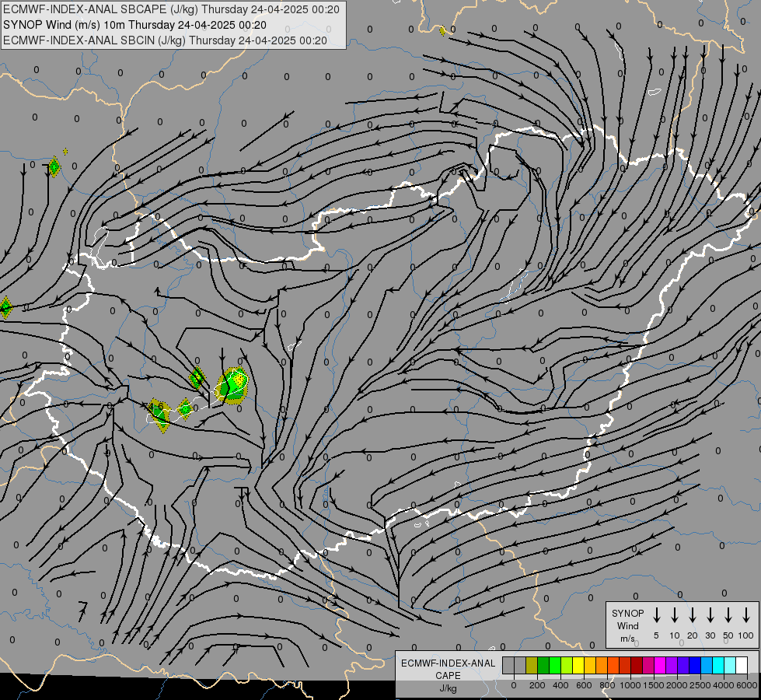Click the SBCAPE title line in header
The width and height of the screenshot is (761, 700).
point(171,9)
